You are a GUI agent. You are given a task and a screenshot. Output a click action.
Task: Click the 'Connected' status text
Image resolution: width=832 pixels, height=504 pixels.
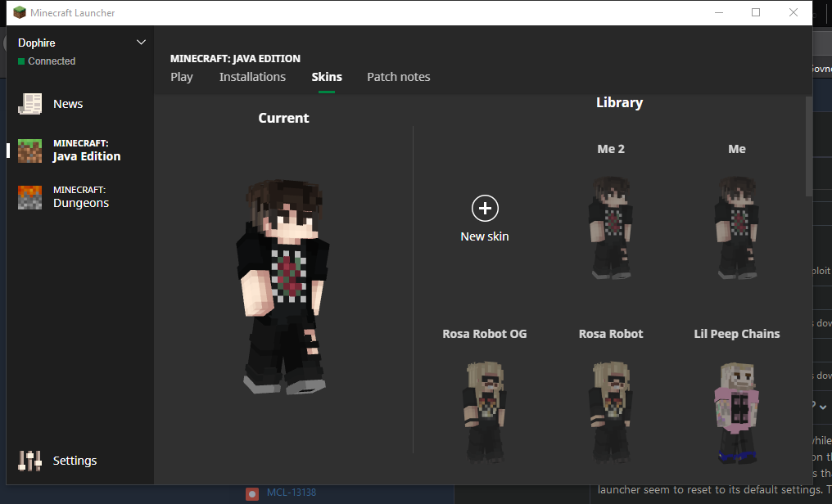(x=52, y=61)
